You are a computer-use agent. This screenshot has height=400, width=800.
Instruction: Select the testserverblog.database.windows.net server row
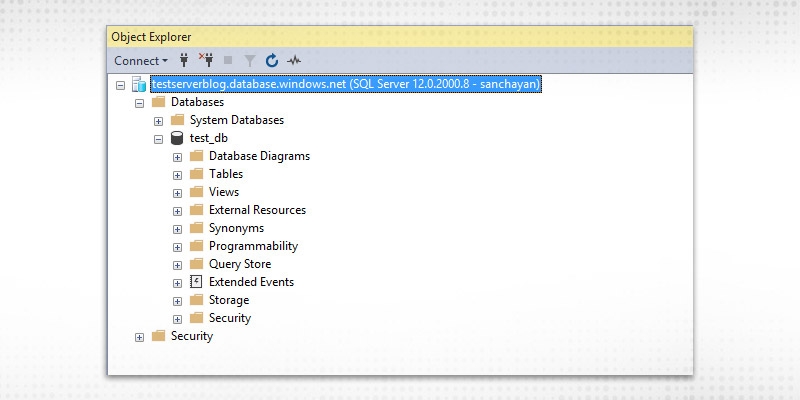click(x=345, y=84)
